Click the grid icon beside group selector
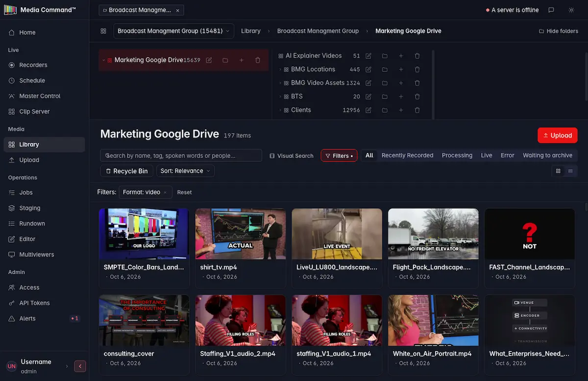The height and width of the screenshot is (381, 588). pyautogui.click(x=103, y=31)
